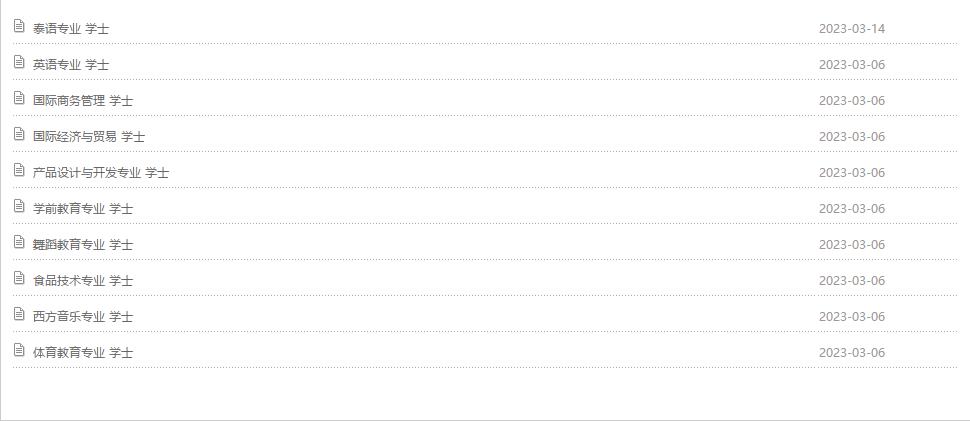
Task: Click document icon beside 体育教育专业 学士
Action: point(19,350)
